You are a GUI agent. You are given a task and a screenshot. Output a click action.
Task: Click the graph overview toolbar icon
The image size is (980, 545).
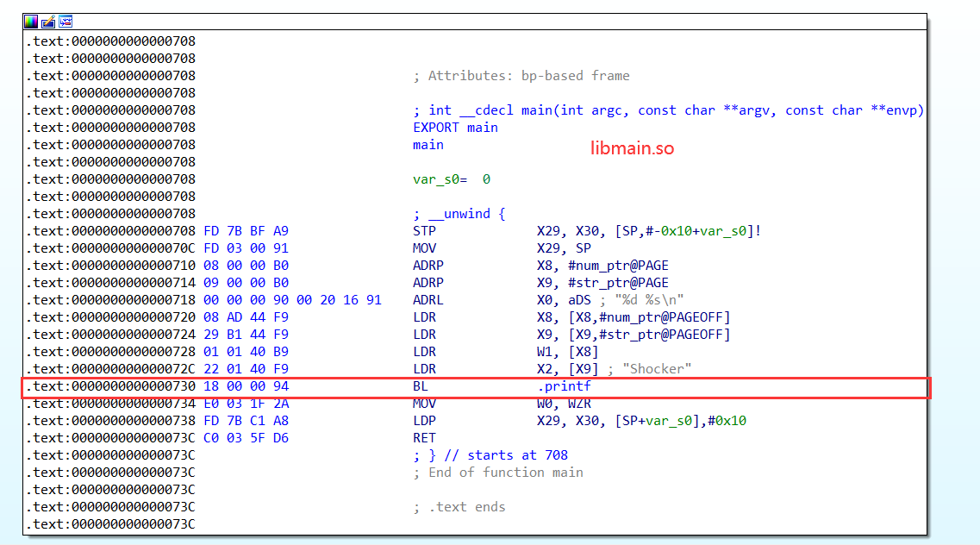(x=66, y=22)
